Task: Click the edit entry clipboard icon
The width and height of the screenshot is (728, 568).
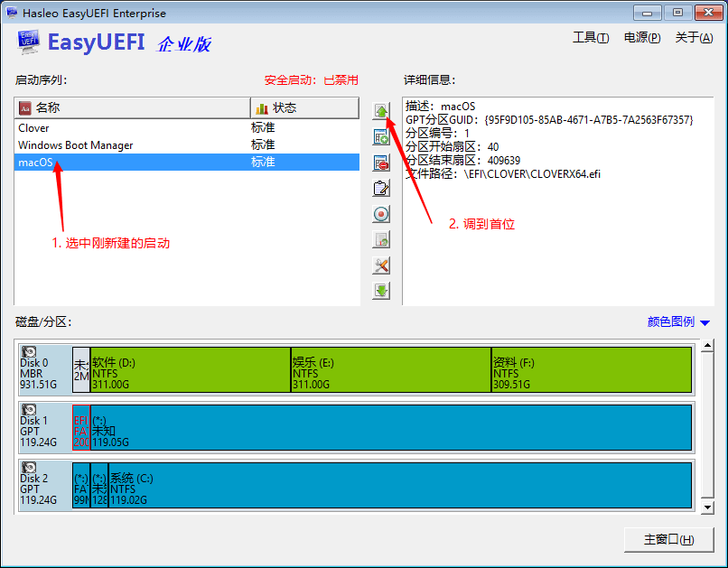Action: click(381, 189)
